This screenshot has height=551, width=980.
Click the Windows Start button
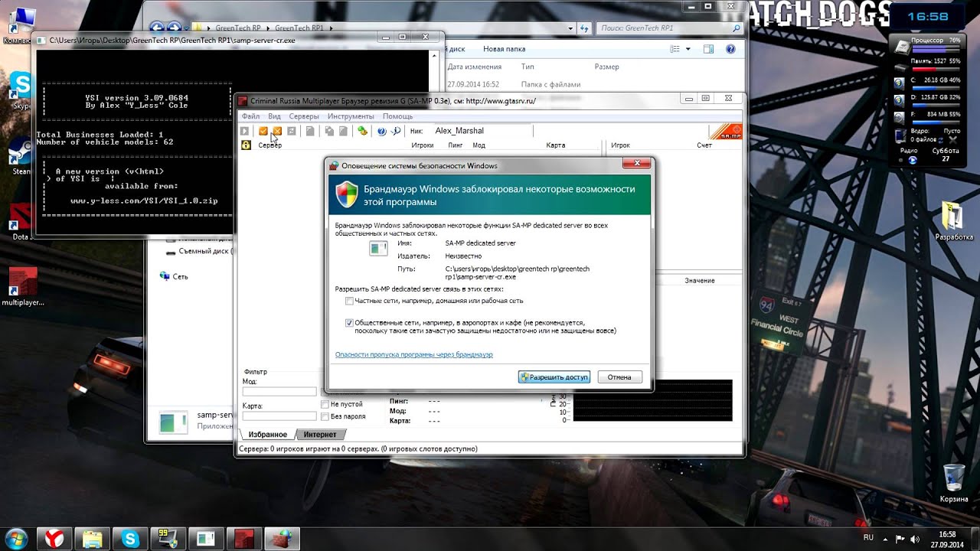[x=17, y=539]
